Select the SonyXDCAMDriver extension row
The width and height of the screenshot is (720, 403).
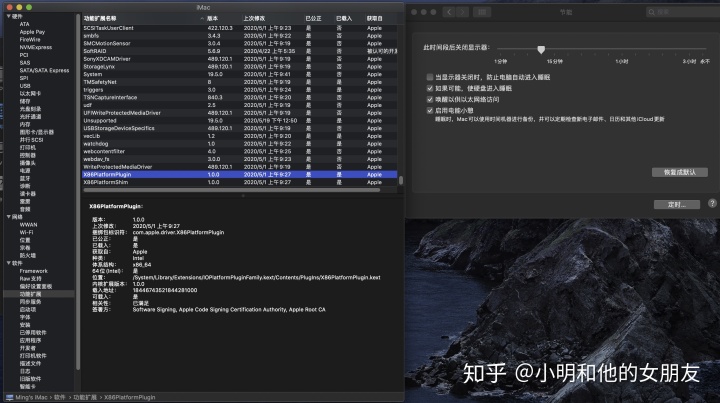coord(240,59)
